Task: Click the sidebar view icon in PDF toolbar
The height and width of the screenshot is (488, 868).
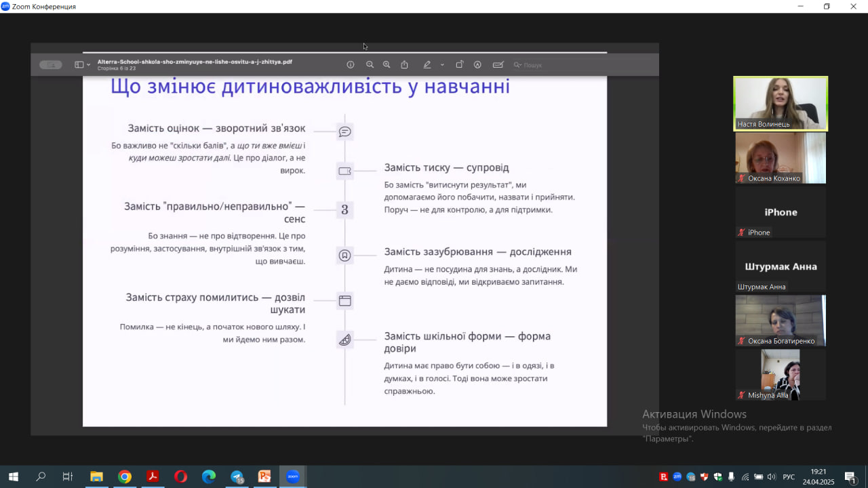Action: (x=79, y=65)
